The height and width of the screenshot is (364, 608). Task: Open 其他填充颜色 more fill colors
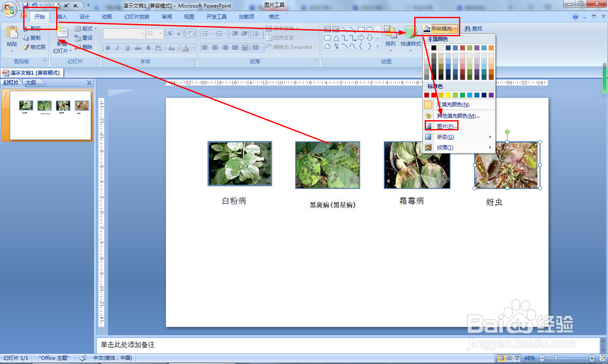click(x=459, y=116)
